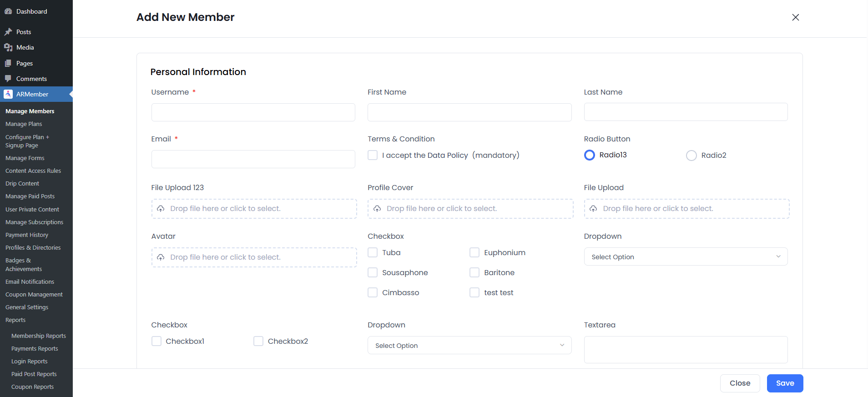The image size is (868, 397).
Task: Click the Username input field
Action: click(253, 112)
